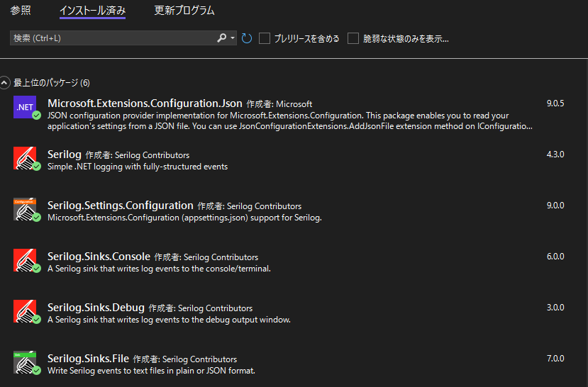Click the 'Write Serilog events to text files' description
Image resolution: width=588 pixels, height=387 pixels.
point(151,371)
